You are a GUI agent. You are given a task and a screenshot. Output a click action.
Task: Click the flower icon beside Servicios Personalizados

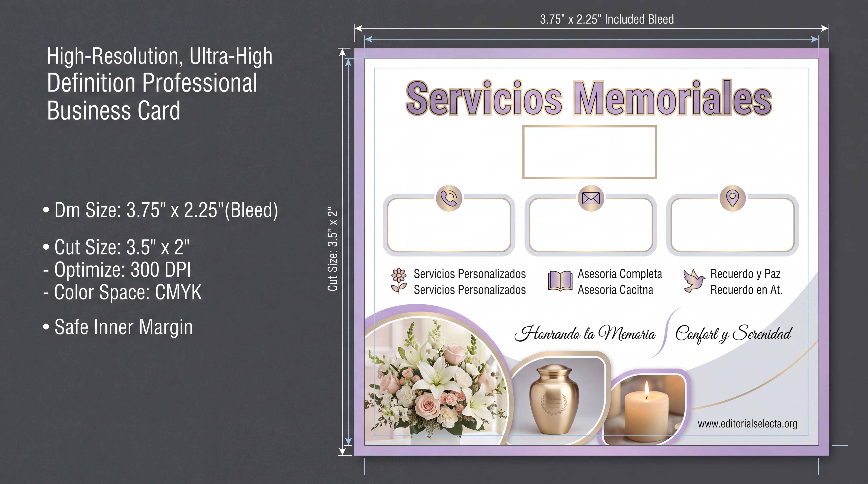point(399,281)
